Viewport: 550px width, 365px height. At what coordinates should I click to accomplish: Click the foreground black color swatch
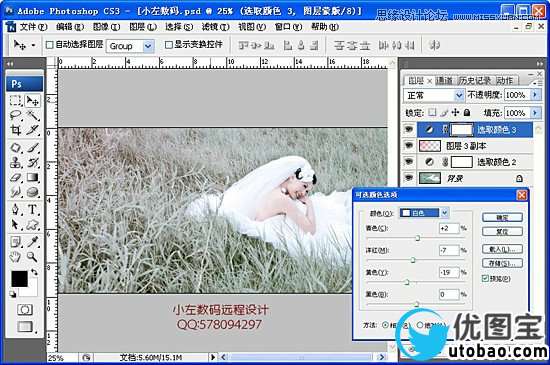(x=19, y=279)
